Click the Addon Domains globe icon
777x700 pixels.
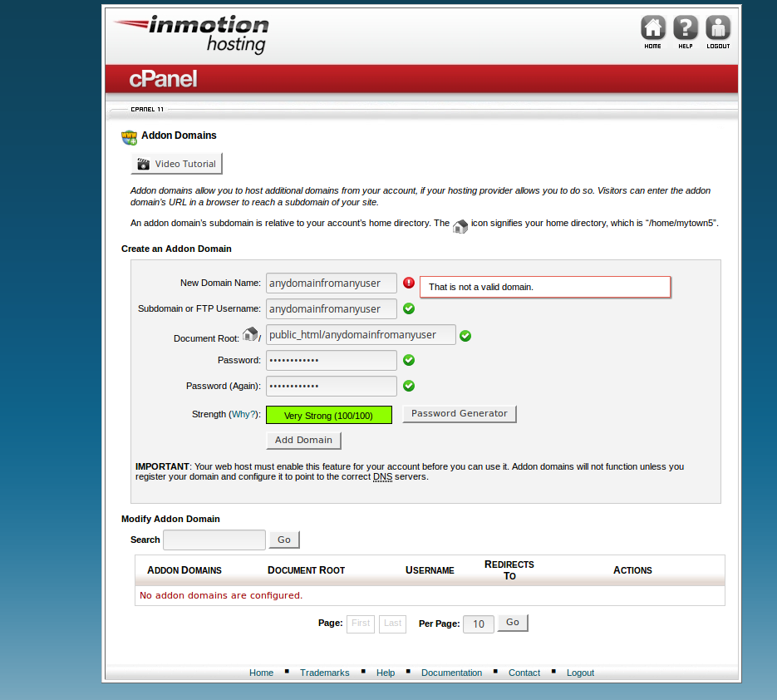129,136
